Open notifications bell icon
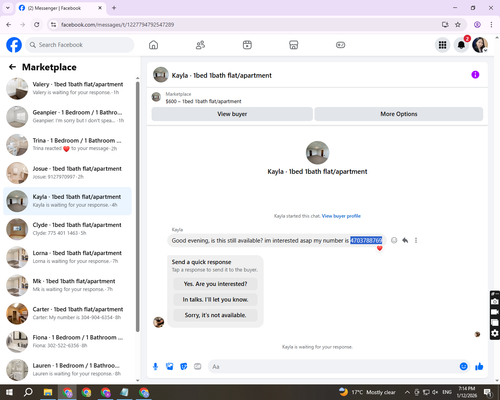Viewport: 500px width, 400px height. [461, 45]
